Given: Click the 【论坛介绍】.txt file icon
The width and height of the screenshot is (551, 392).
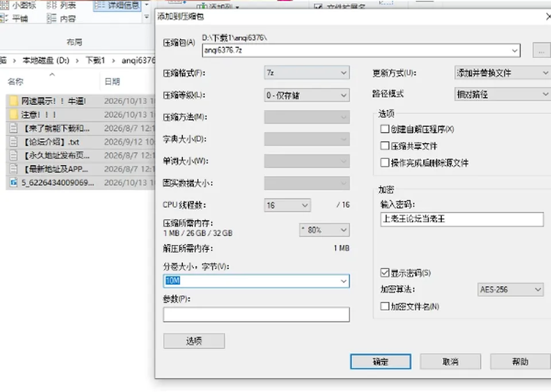Looking at the screenshot, I should pyautogui.click(x=13, y=142).
